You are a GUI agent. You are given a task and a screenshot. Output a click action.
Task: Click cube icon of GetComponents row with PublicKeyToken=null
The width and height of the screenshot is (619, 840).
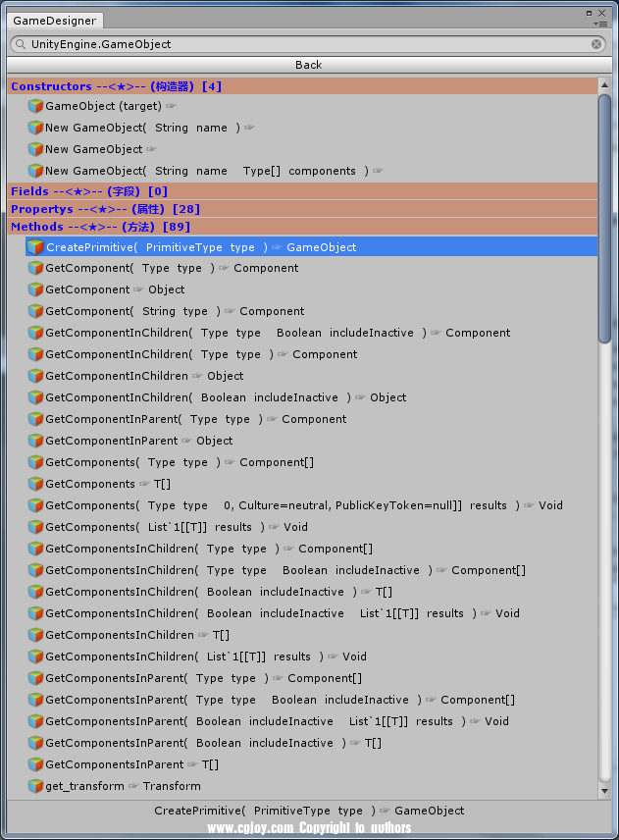click(x=35, y=505)
